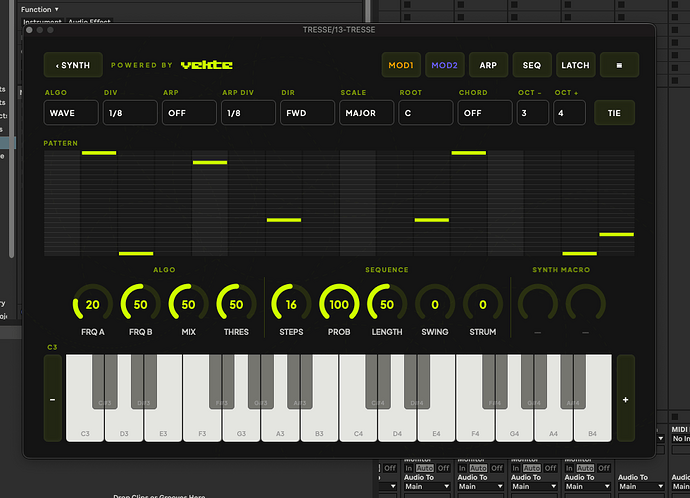Open the MOD1 tab
Image resolution: width=690 pixels, height=498 pixels.
click(x=401, y=65)
